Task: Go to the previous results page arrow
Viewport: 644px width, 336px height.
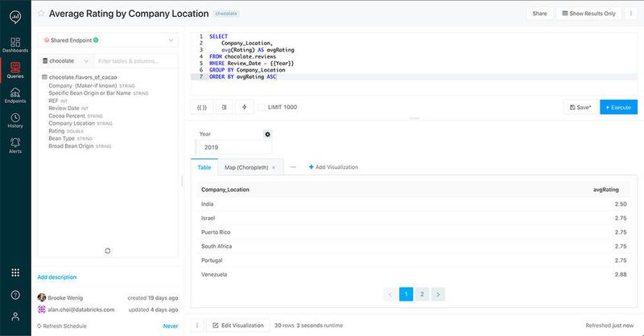Action: [x=390, y=294]
